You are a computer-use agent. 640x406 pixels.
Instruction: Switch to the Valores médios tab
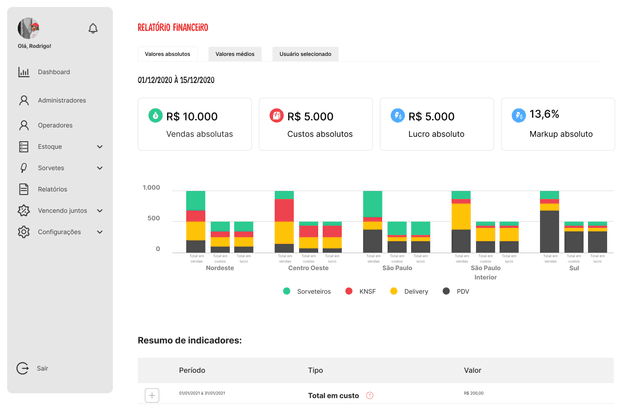coord(235,54)
